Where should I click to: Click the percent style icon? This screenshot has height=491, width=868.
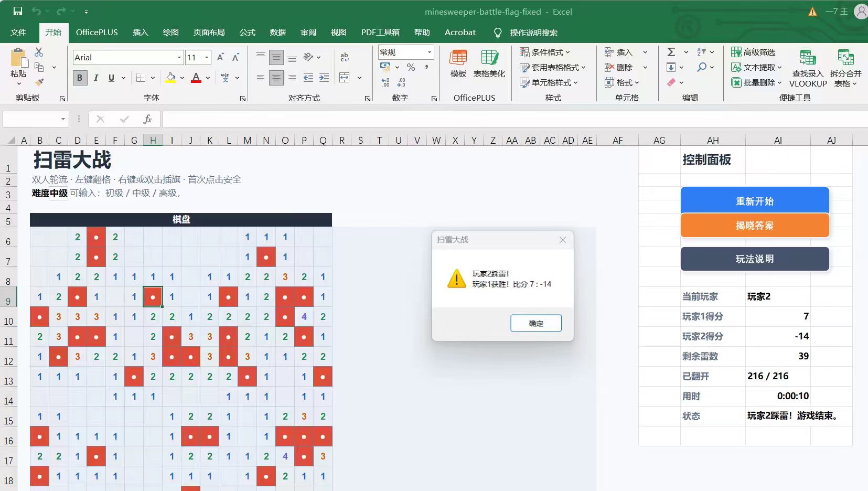coord(411,67)
